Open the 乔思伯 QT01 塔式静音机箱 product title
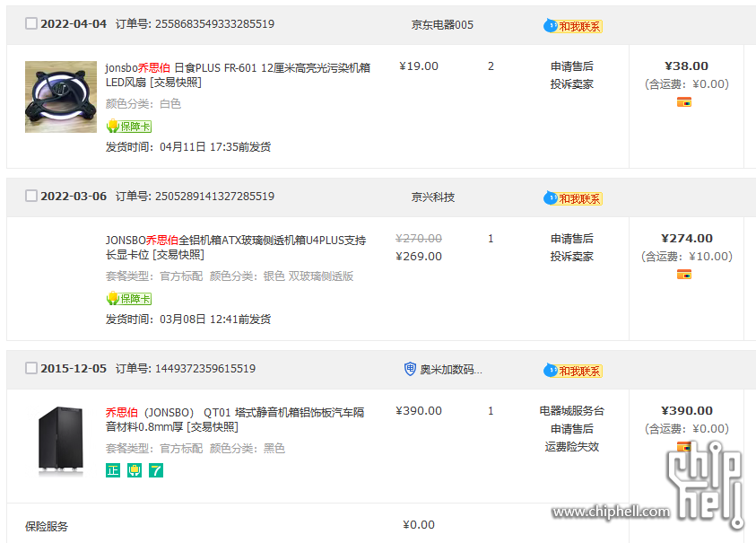 [x=235, y=419]
